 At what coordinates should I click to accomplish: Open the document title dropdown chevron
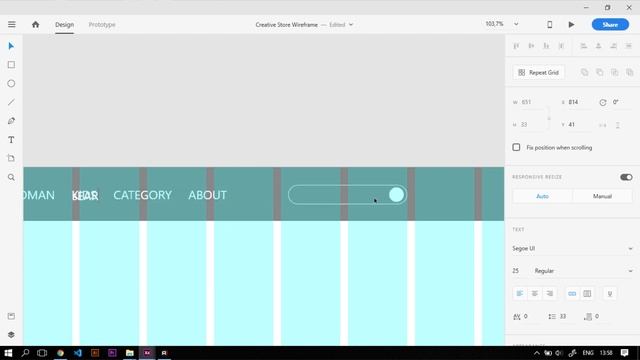click(x=351, y=25)
